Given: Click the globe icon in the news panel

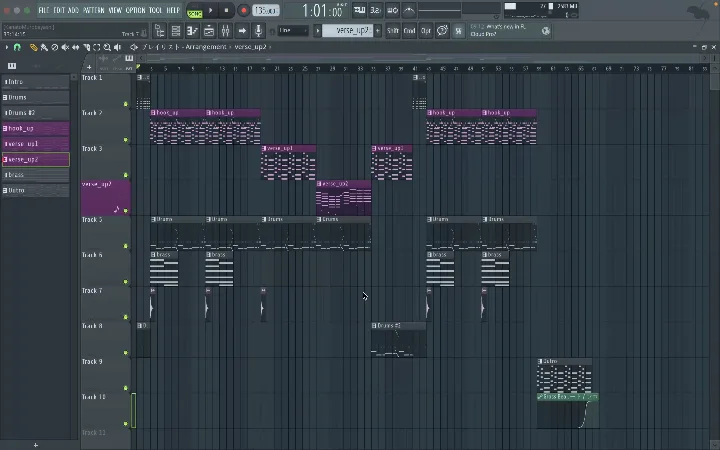Looking at the screenshot, I should (546, 31).
